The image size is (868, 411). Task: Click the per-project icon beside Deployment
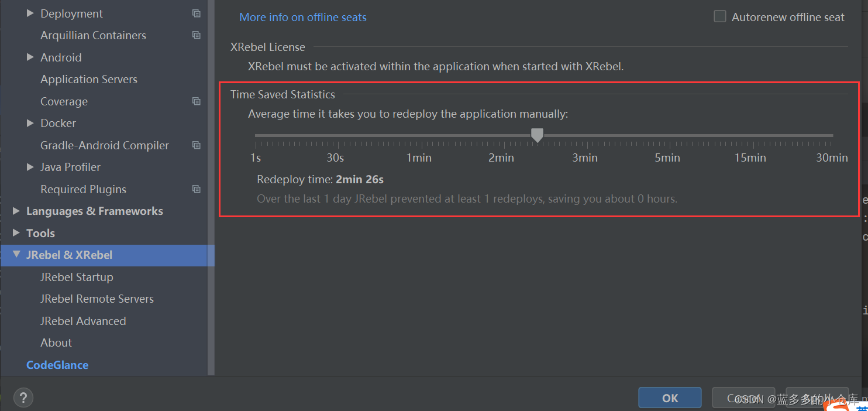coord(197,13)
